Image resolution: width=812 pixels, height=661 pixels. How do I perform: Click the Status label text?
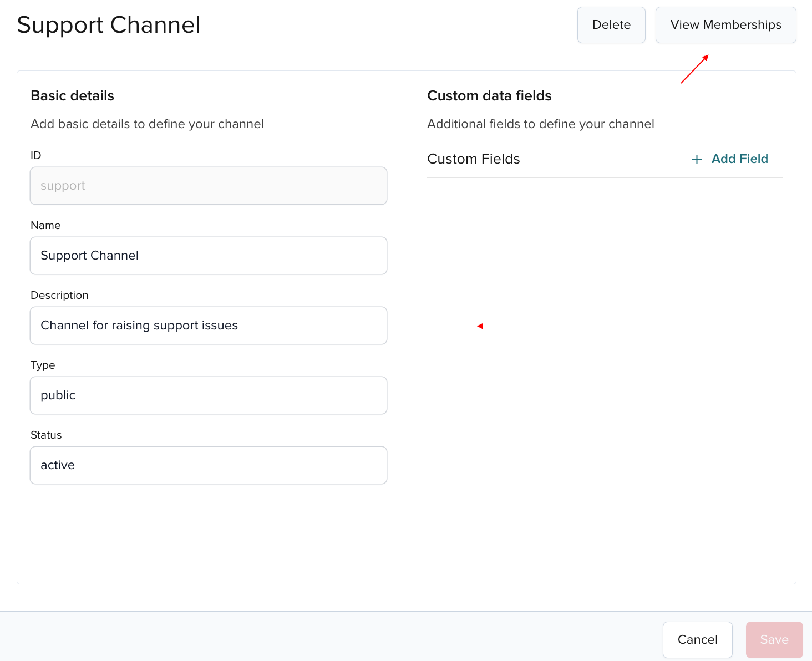coord(46,435)
